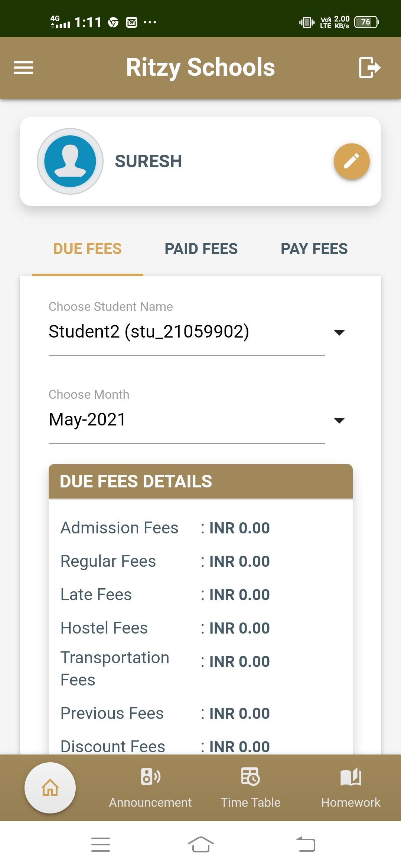Tap the logout icon in header
Viewport: 401px width, 868px height.
point(369,68)
